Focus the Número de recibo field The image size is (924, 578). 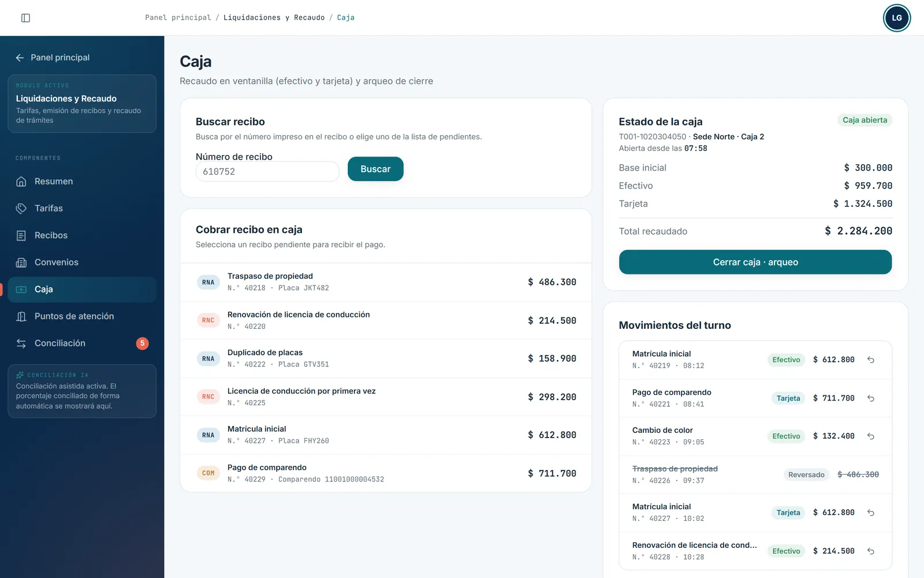[x=267, y=172]
